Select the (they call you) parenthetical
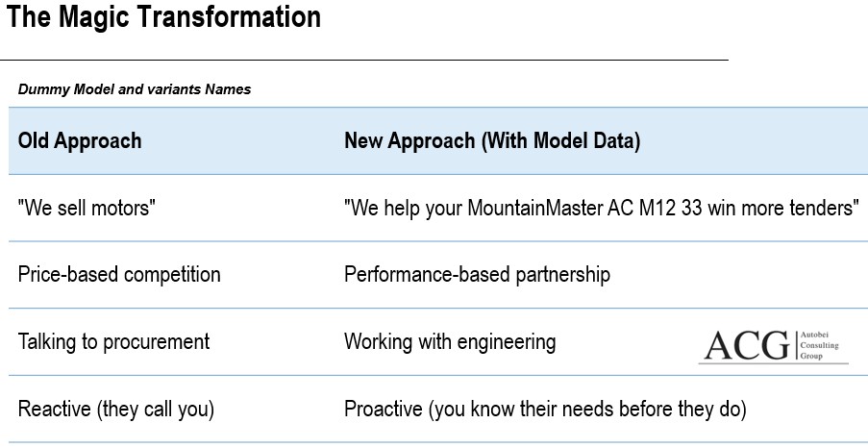This screenshot has width=868, height=448. click(x=155, y=409)
